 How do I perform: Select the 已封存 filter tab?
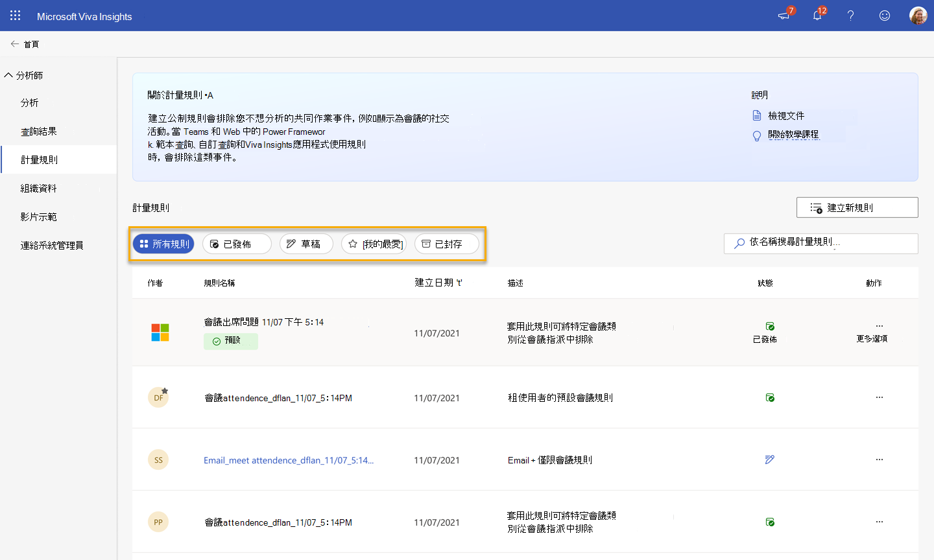pos(447,244)
